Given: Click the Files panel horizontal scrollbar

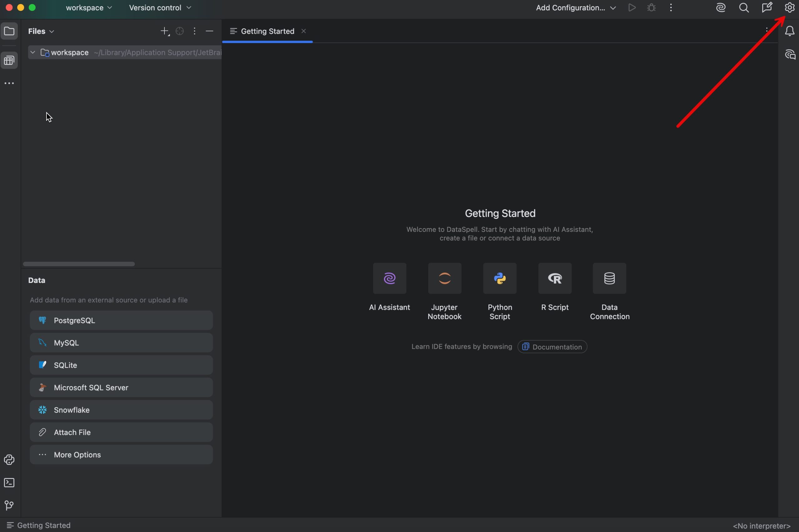Looking at the screenshot, I should coord(79,264).
